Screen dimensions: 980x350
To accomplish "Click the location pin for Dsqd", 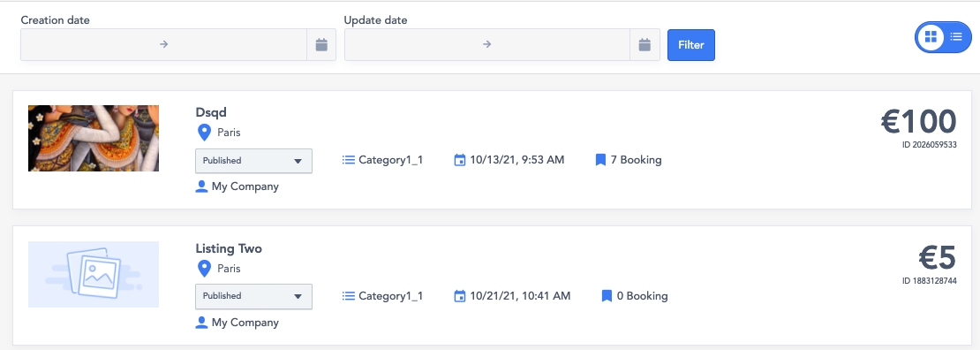I will click(x=204, y=133).
